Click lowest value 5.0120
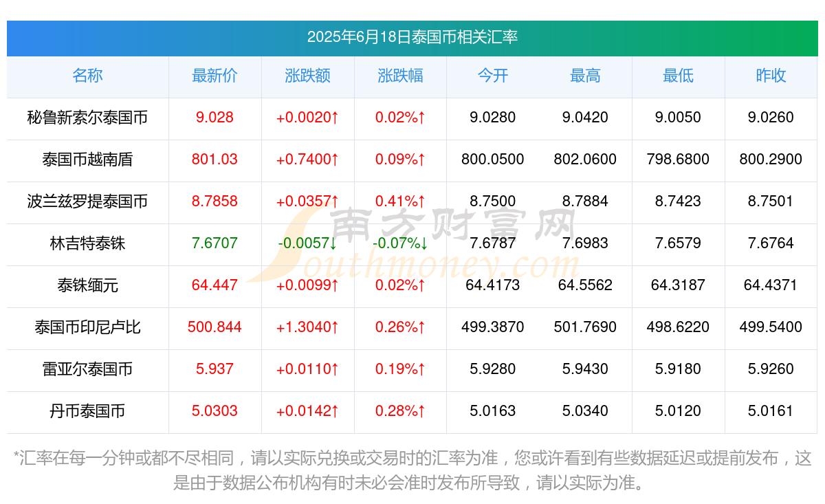The height and width of the screenshot is (504, 825). tap(678, 411)
